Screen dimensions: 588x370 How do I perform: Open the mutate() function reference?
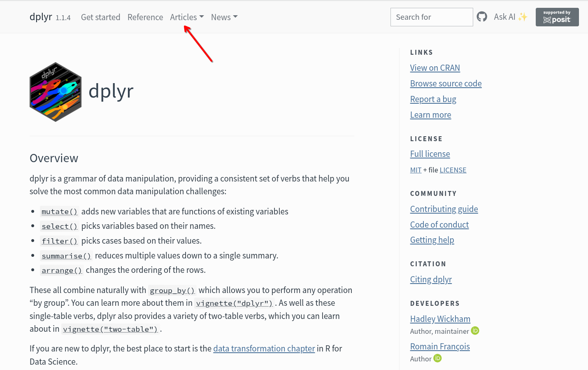59,212
